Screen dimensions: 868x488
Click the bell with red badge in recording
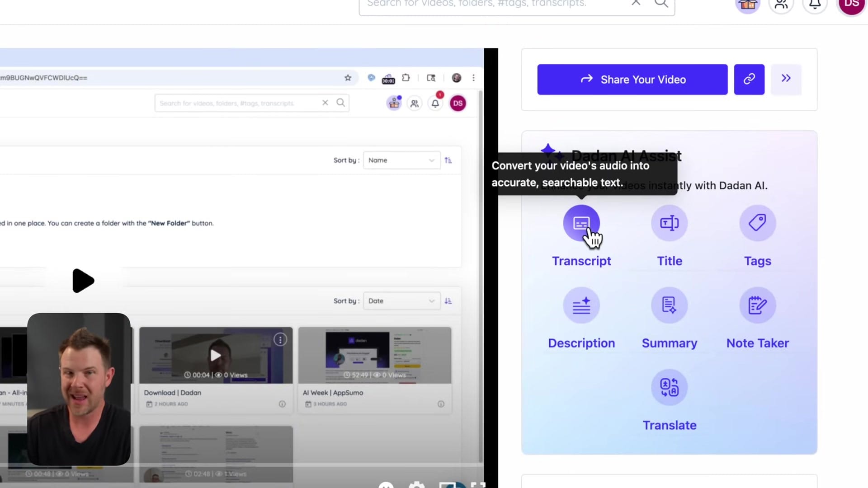[435, 103]
